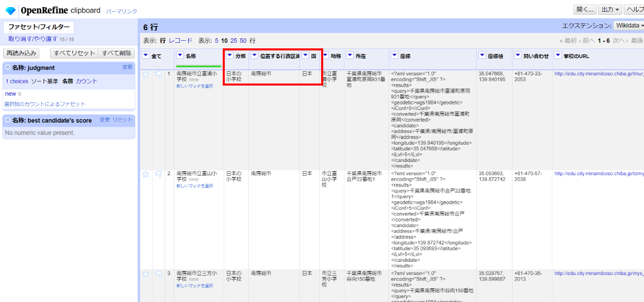Open the 三芳小学校 school URL link
644x302 pixels.
[x=599, y=273]
